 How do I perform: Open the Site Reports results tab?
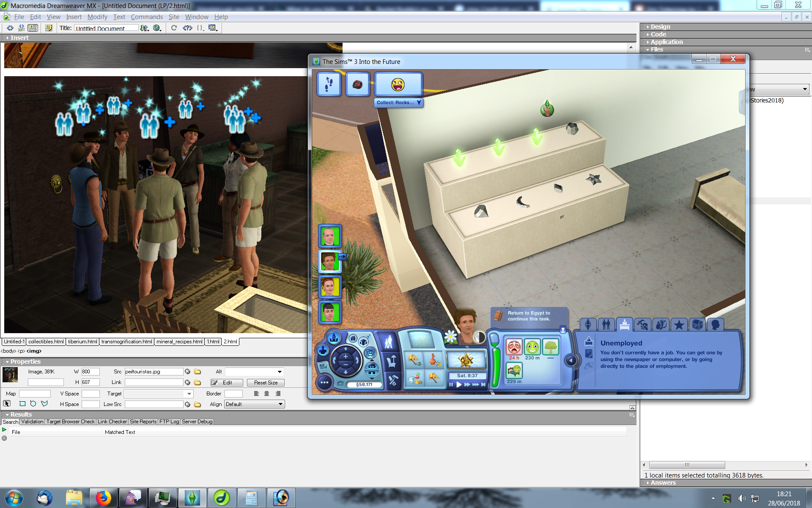pos(143,422)
